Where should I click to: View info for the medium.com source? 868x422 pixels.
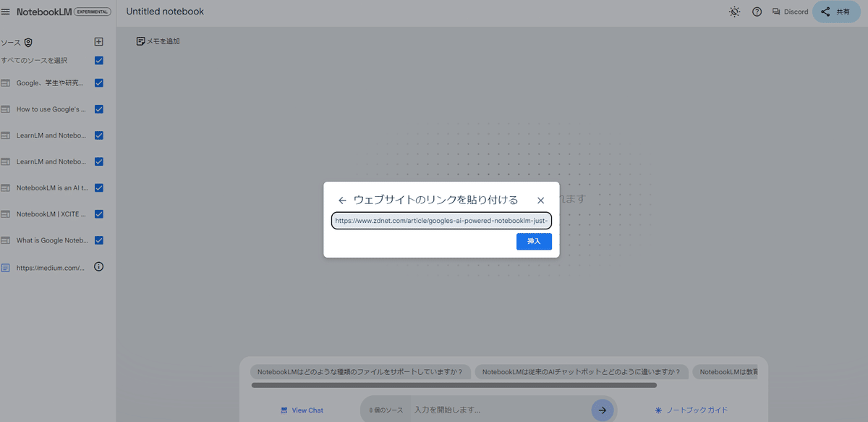[99, 267]
